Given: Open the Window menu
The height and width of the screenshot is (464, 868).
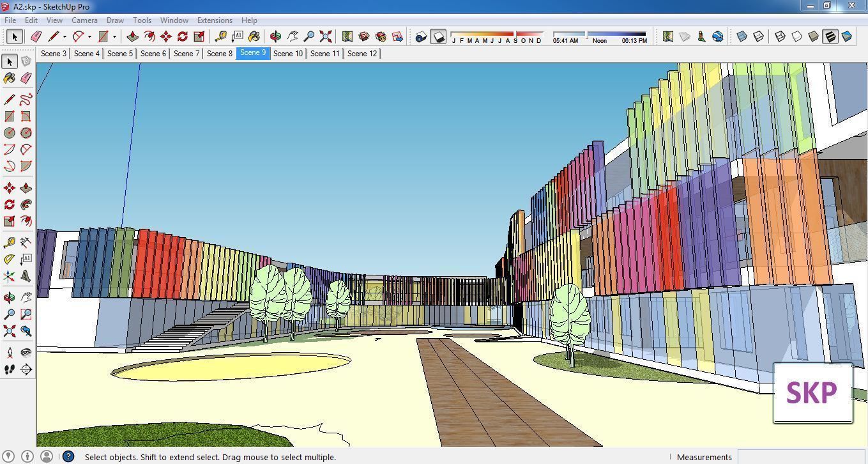Looking at the screenshot, I should pyautogui.click(x=174, y=20).
